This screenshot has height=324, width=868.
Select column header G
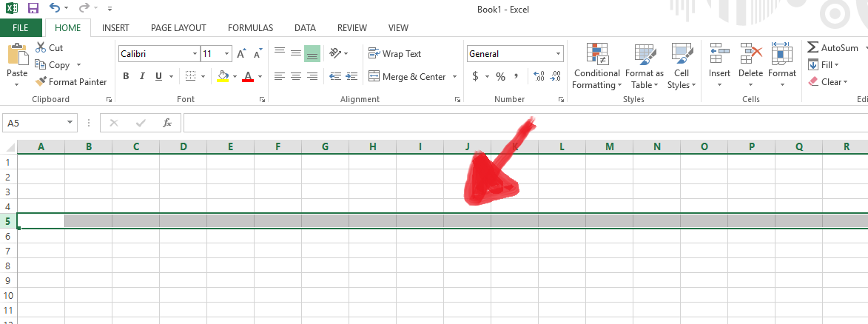(x=325, y=146)
